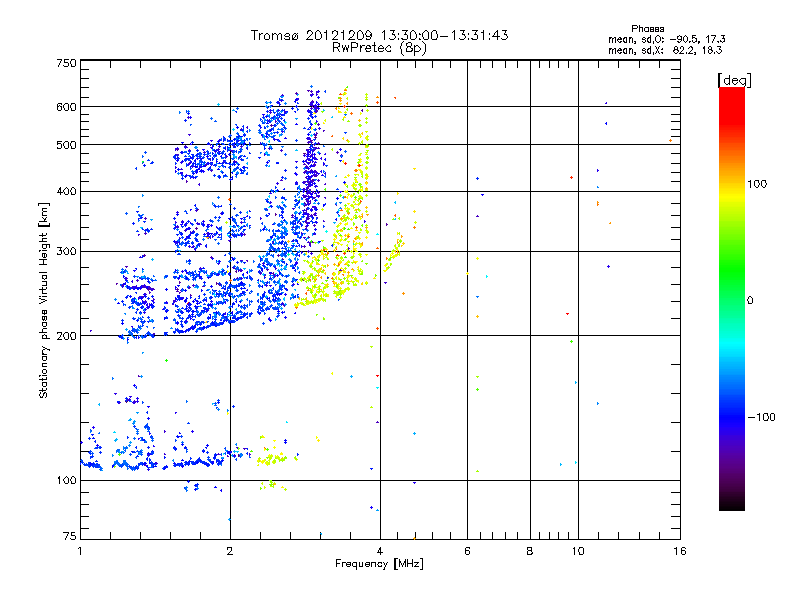This screenshot has width=800, height=600.
Task: Click the x-axis tick label '16'
Action: click(680, 551)
